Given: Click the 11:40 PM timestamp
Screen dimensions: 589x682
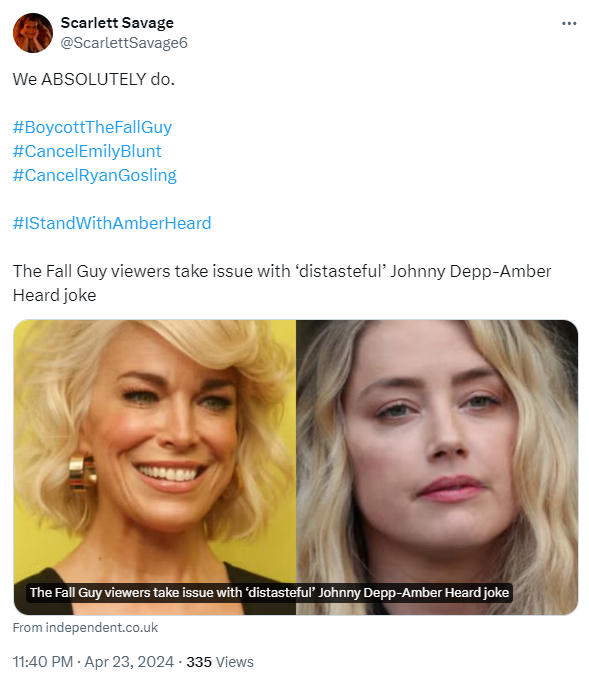Looking at the screenshot, I should tap(43, 662).
